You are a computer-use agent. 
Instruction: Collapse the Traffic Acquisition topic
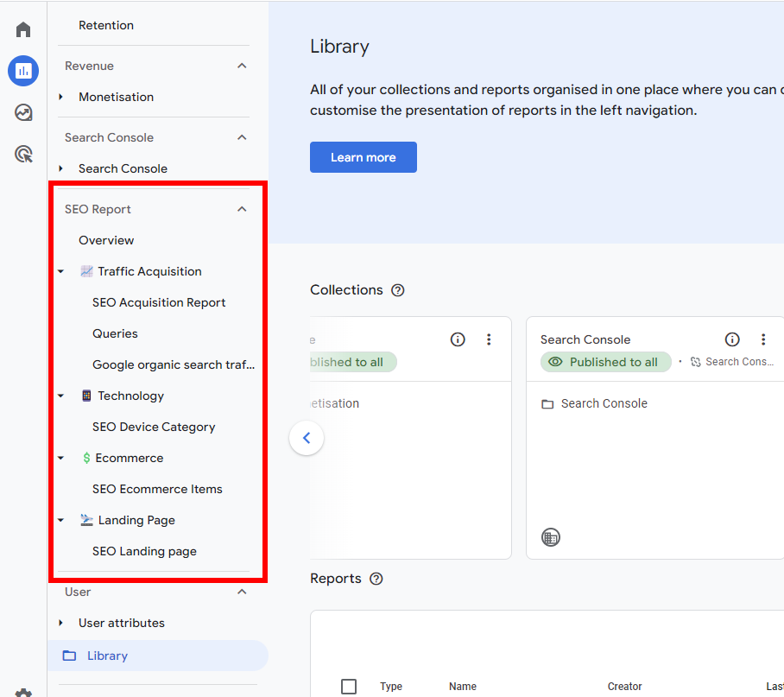[x=60, y=271]
